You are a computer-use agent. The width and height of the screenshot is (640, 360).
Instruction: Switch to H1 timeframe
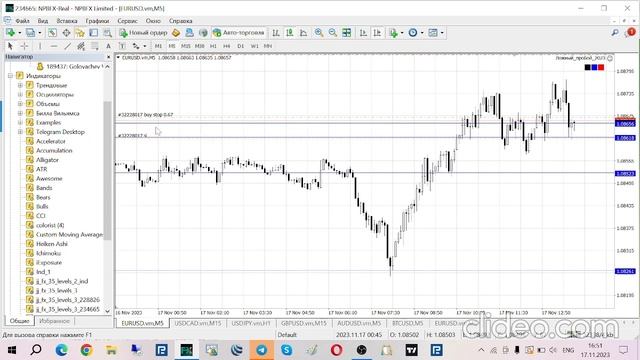coord(213,46)
